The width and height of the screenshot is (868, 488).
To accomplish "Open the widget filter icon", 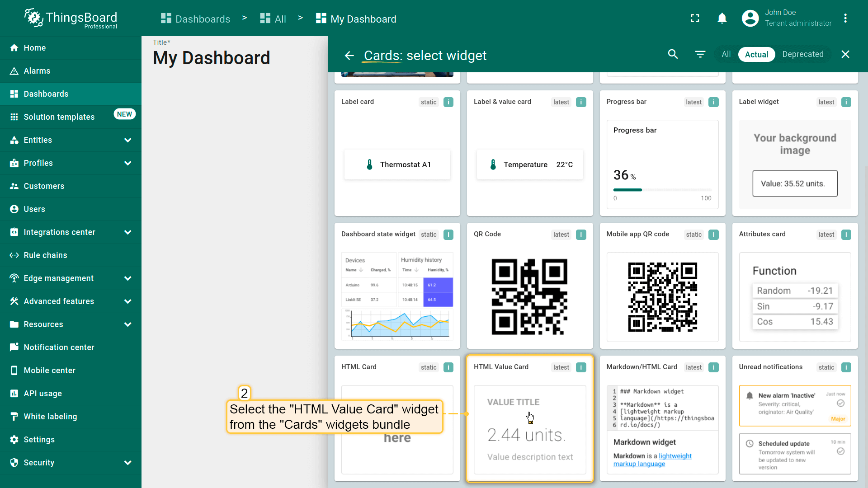I will (x=700, y=54).
